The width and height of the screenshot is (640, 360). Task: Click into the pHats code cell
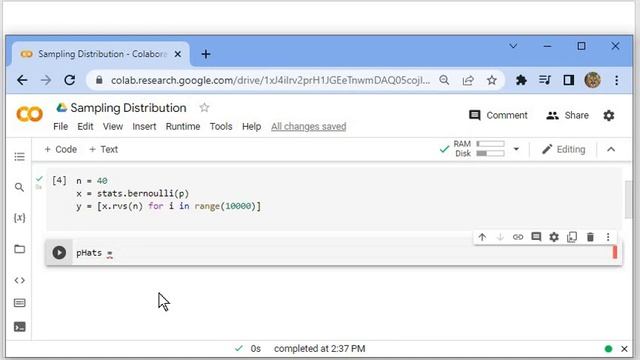342,253
